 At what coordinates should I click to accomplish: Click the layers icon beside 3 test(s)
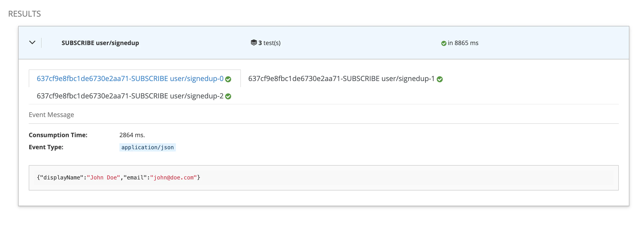coord(253,43)
